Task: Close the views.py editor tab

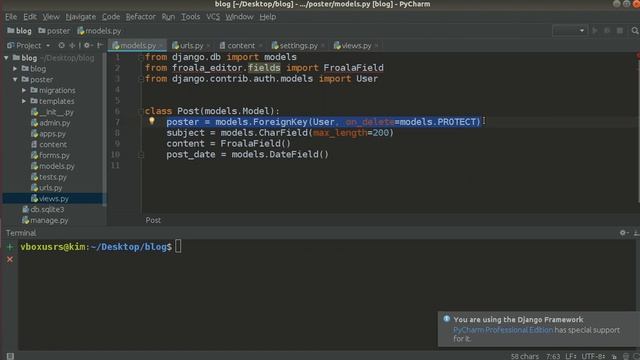Action: click(x=376, y=46)
